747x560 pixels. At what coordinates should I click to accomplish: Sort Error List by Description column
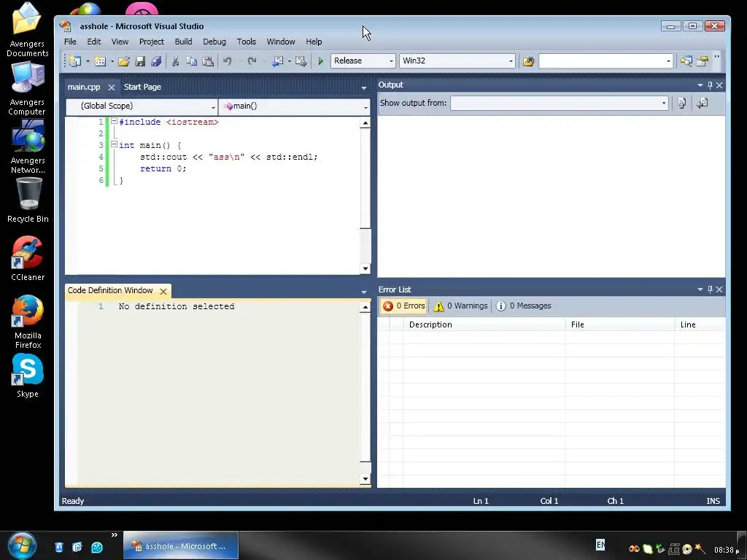click(484, 324)
